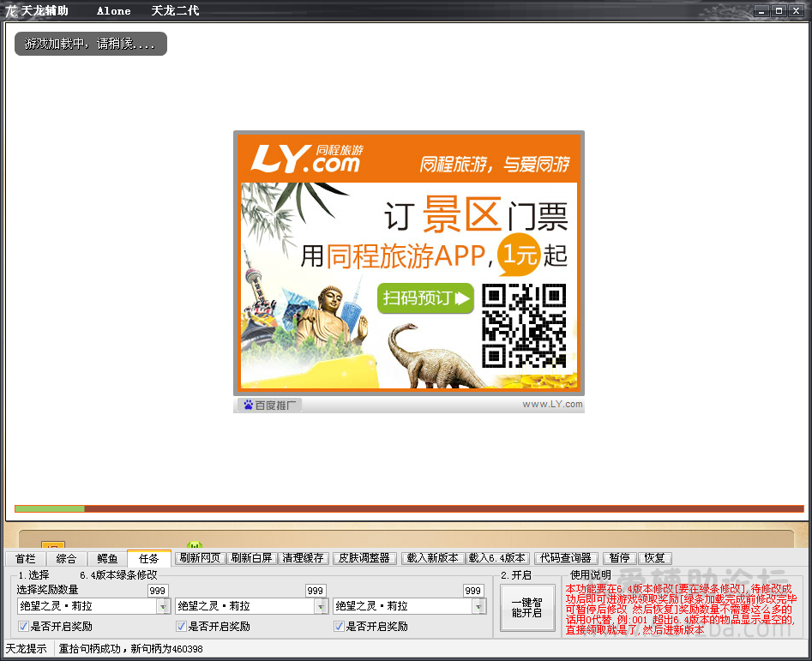
Task: Click the 订景区门票 headline in the ad
Action: point(476,215)
